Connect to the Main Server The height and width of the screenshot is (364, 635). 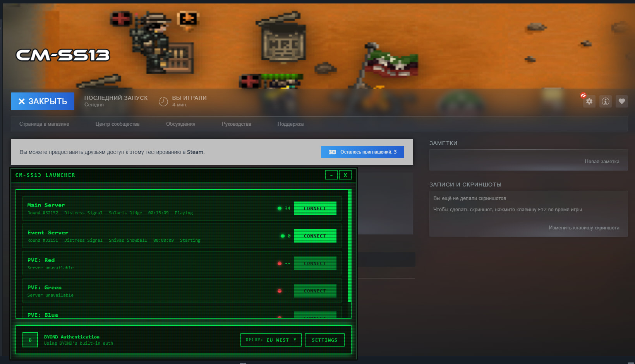(315, 208)
